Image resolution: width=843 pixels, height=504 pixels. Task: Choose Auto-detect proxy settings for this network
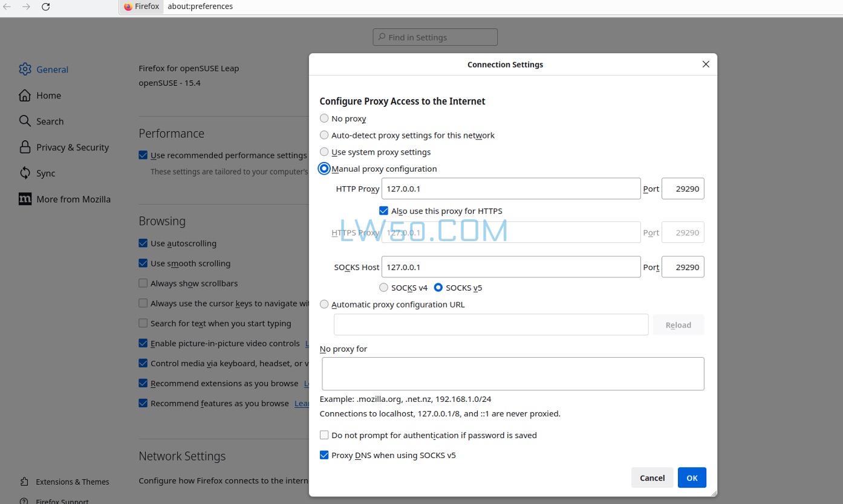click(324, 135)
